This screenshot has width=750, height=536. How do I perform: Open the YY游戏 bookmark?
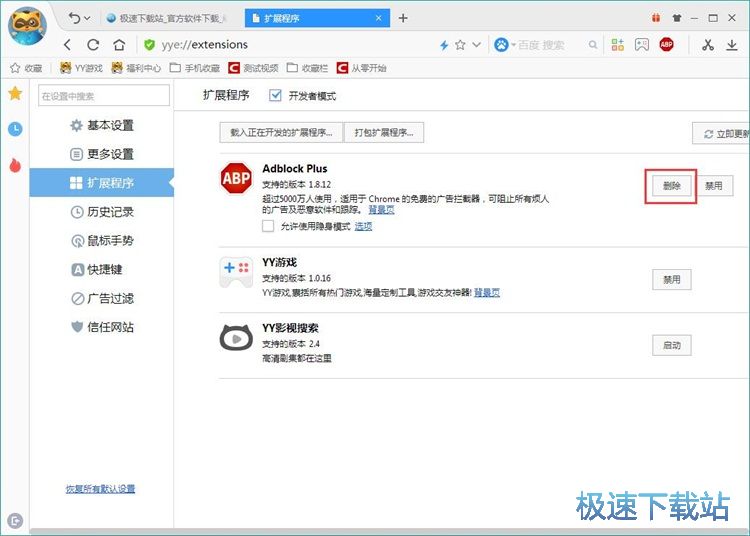[81, 68]
